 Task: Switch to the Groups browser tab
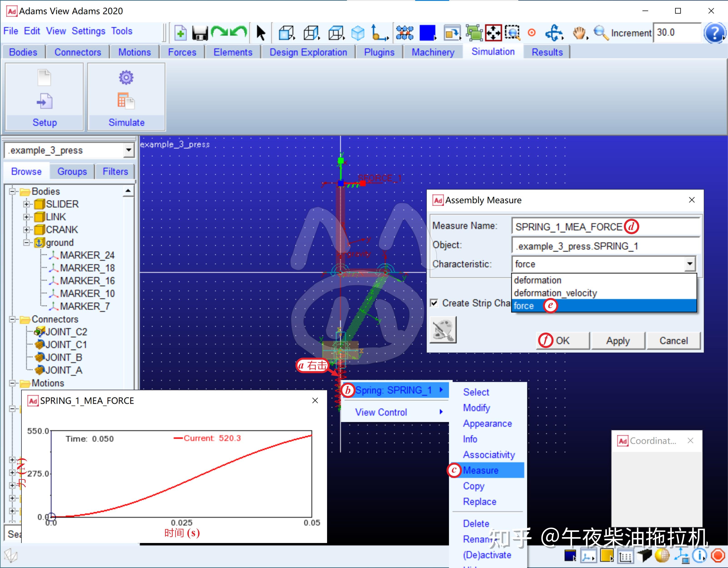[x=72, y=172]
